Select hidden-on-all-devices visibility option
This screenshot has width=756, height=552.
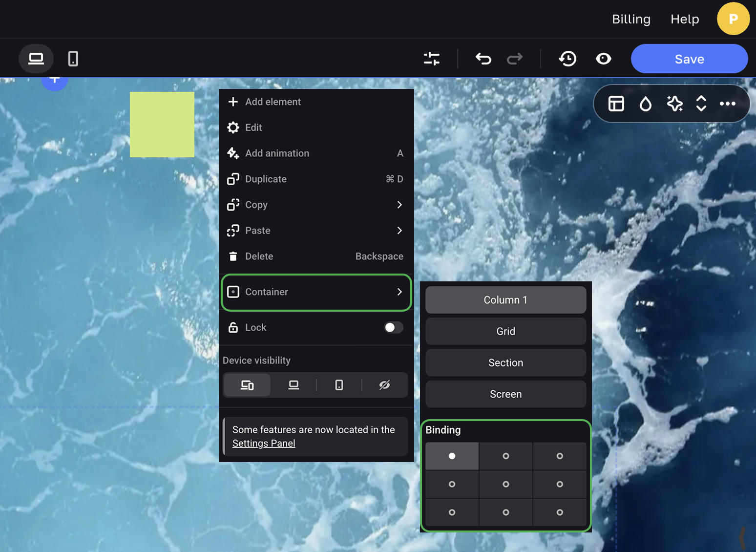coord(384,385)
